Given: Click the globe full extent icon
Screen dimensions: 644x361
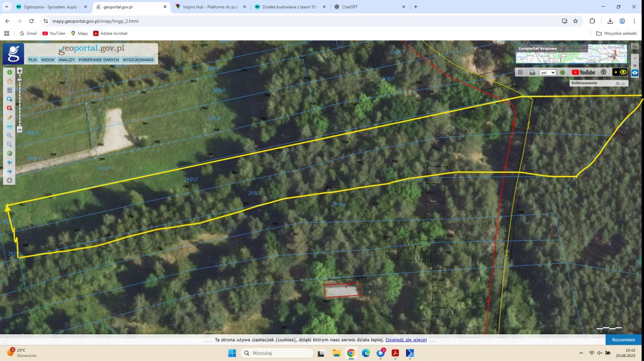Looking at the screenshot, I should [10, 153].
